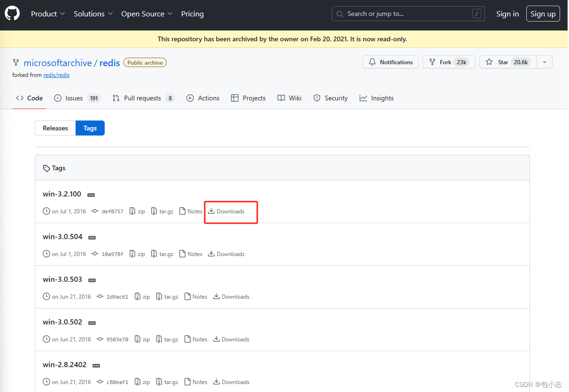Open the win-3.2.100 tag link

tap(62, 194)
